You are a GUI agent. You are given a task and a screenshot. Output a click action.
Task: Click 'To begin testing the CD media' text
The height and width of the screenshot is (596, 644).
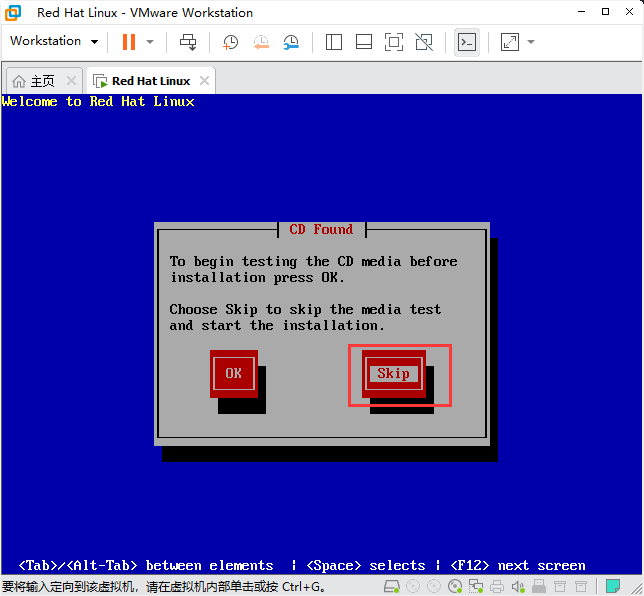(x=313, y=261)
